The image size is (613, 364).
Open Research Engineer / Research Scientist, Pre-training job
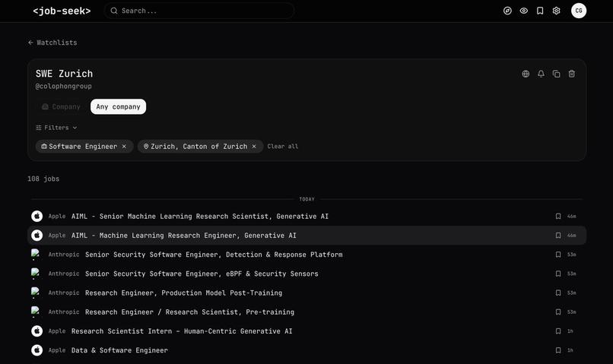click(x=307, y=312)
